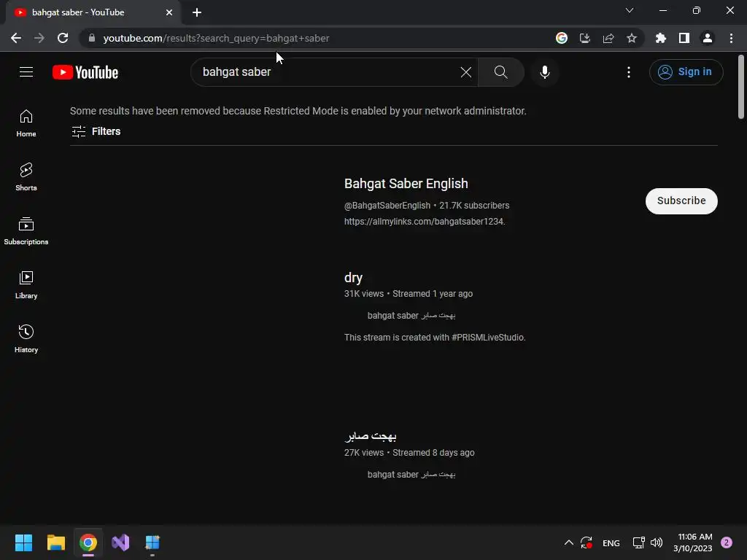The image size is (747, 560).
Task: Click the install app icon in address bar
Action: tap(585, 38)
